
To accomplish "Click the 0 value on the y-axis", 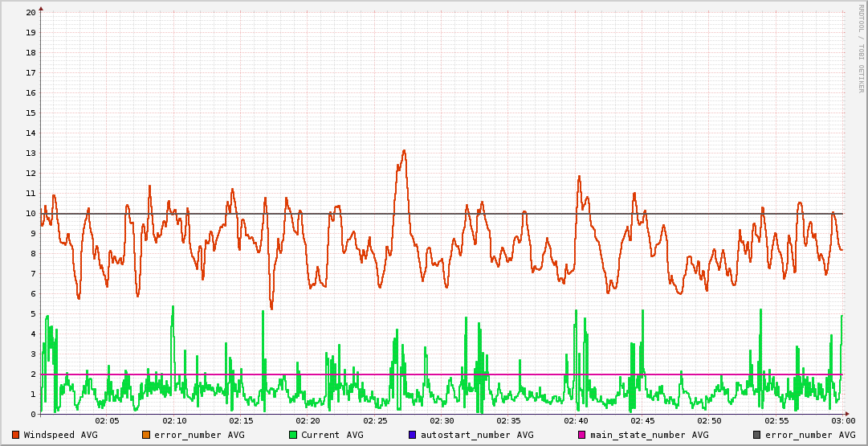I will [33, 415].
